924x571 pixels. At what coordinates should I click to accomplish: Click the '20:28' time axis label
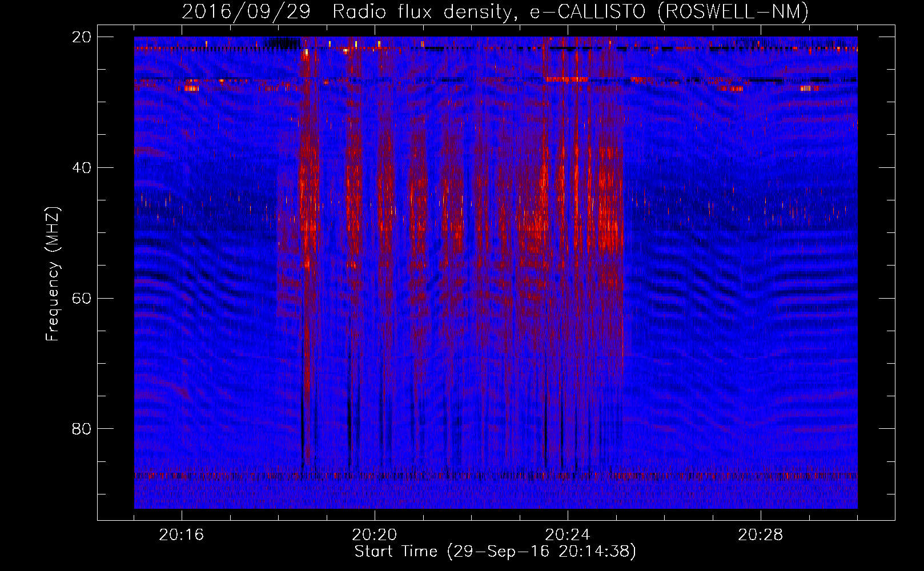(761, 535)
